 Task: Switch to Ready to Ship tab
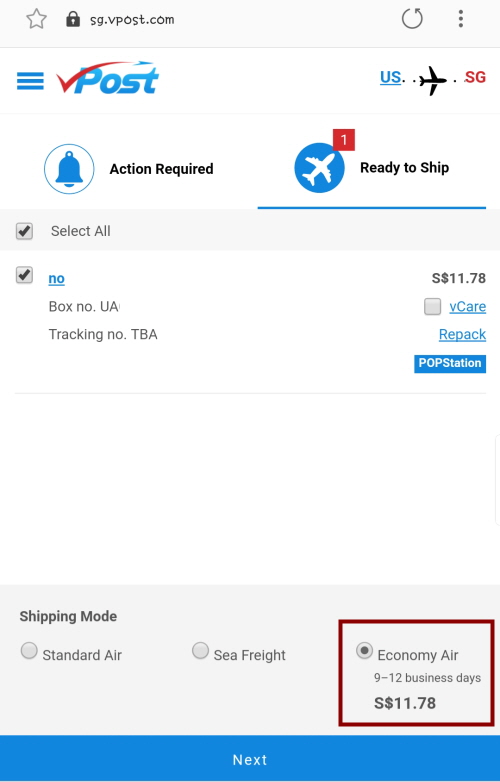coord(372,169)
